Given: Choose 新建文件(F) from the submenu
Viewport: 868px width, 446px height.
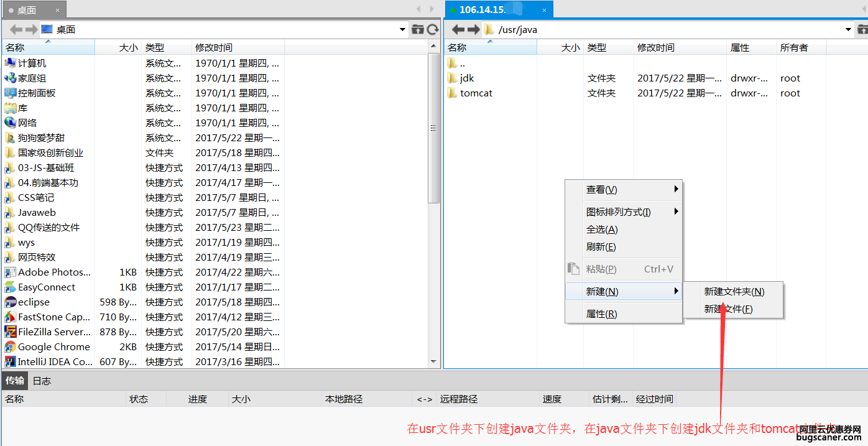Looking at the screenshot, I should click(727, 309).
